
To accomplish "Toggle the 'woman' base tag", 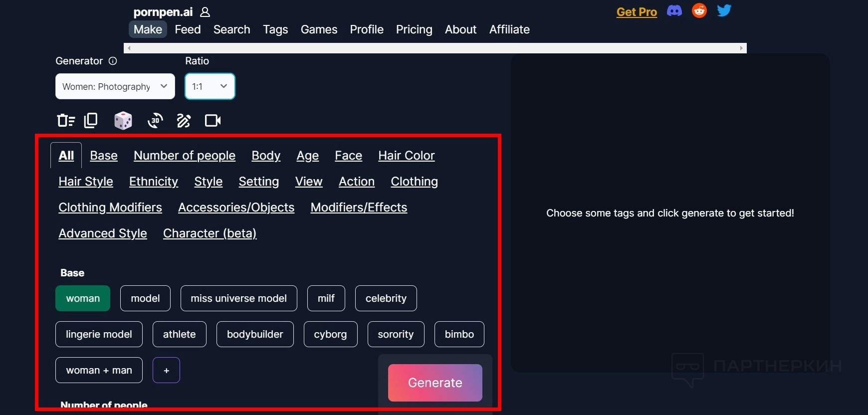I will [83, 298].
